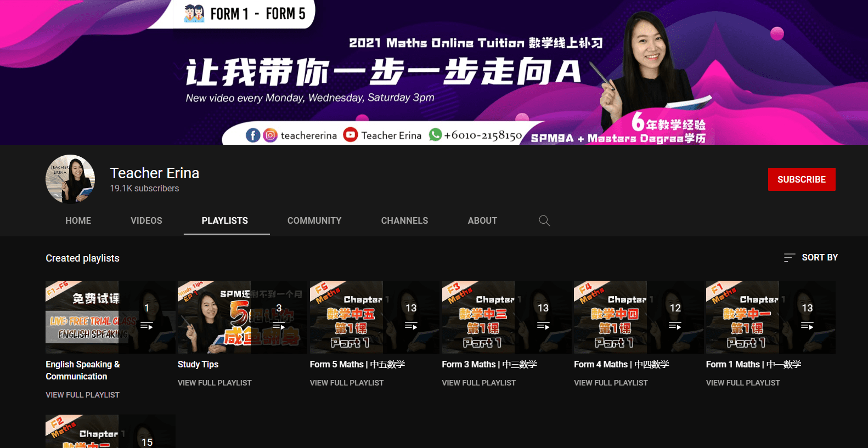868x448 pixels.
Task: Click the channel banner image
Action: [434, 72]
